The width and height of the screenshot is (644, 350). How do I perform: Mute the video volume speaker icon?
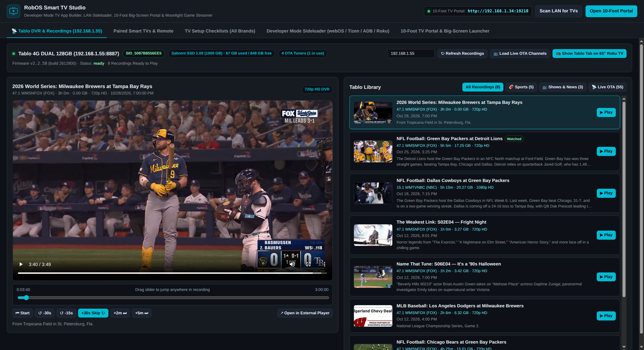292,264
